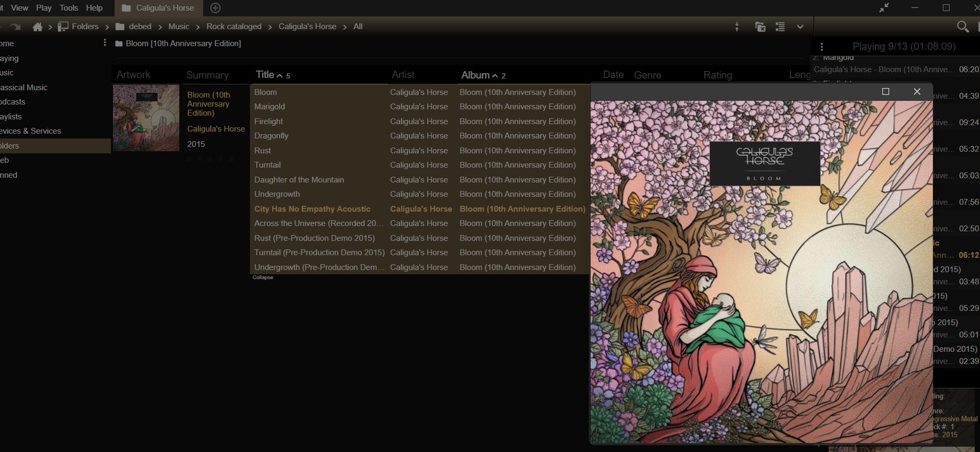Add a new tab with the plus icon
Screen dimensions: 980x452
point(215,8)
